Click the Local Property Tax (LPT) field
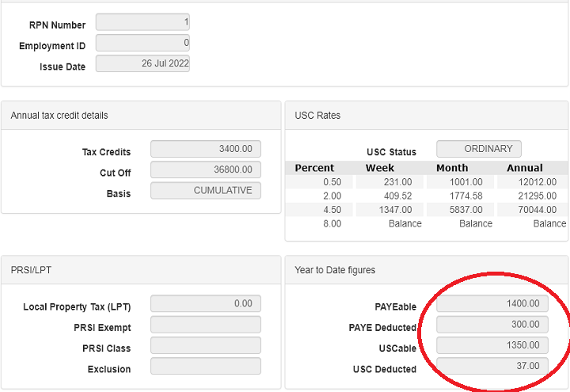570x392 pixels. 206,303
